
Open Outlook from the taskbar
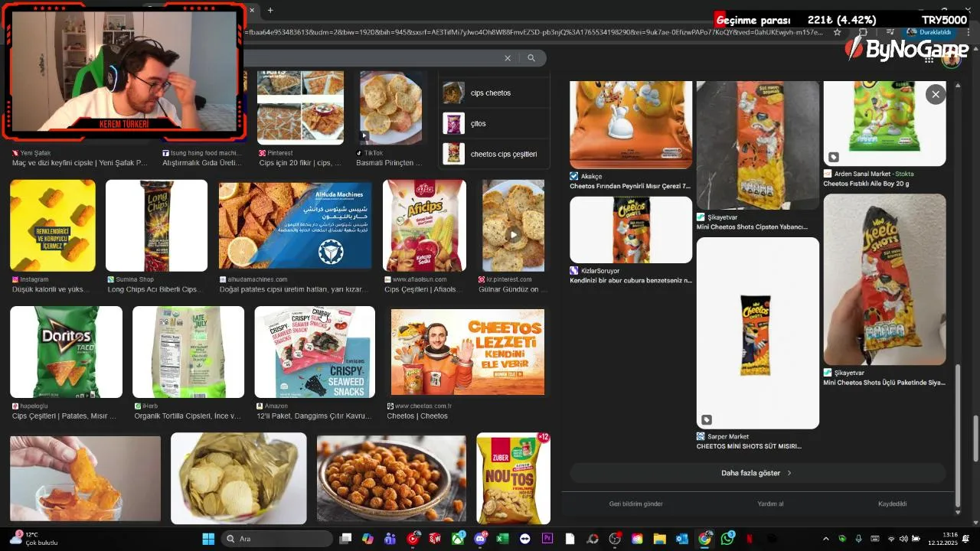coord(681,539)
